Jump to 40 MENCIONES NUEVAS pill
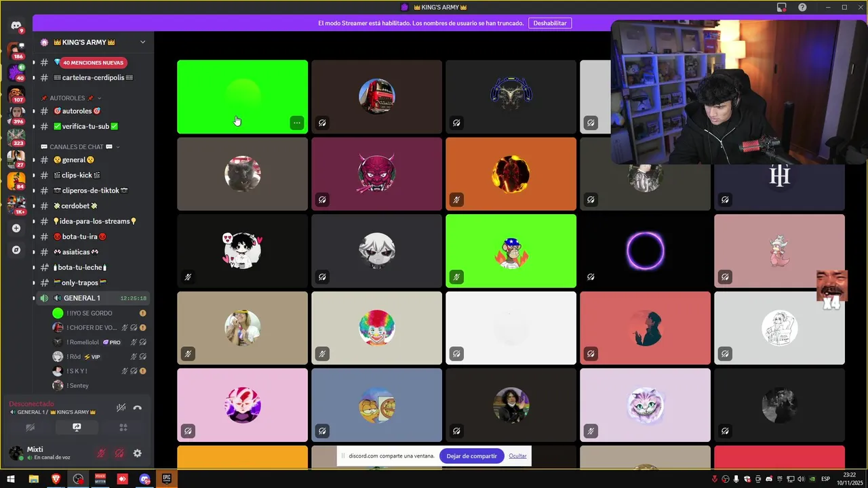The image size is (868, 488). tap(93, 62)
